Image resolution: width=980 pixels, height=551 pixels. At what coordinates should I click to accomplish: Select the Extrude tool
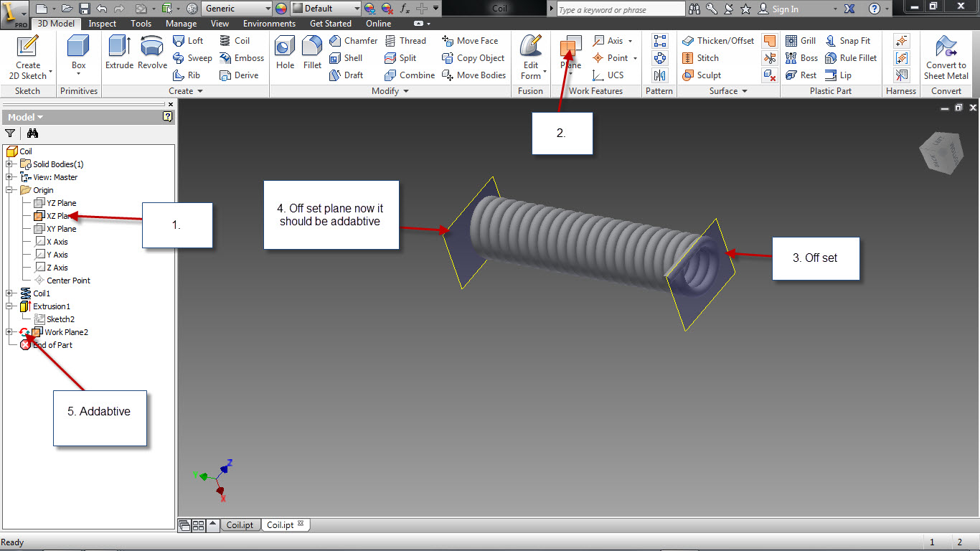point(119,52)
